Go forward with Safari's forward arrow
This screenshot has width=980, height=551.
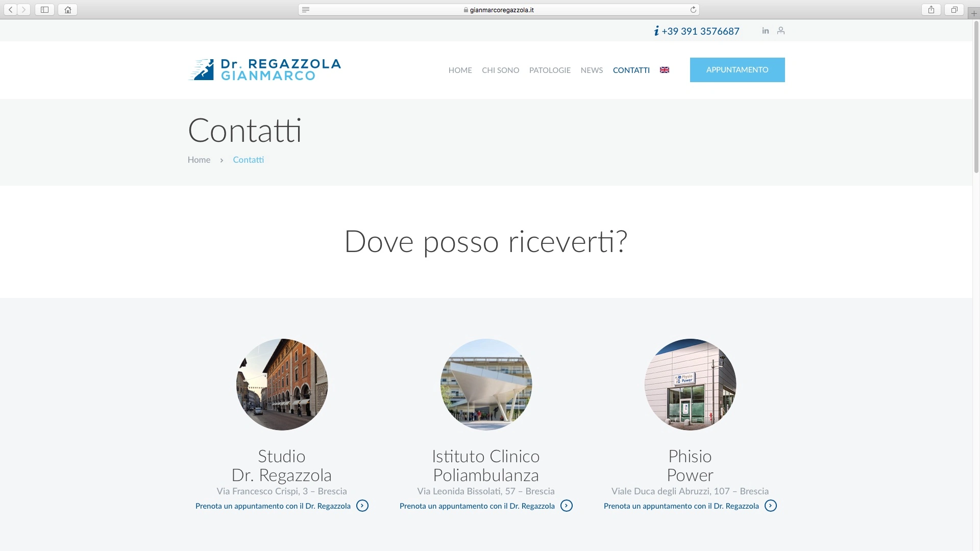(x=24, y=10)
